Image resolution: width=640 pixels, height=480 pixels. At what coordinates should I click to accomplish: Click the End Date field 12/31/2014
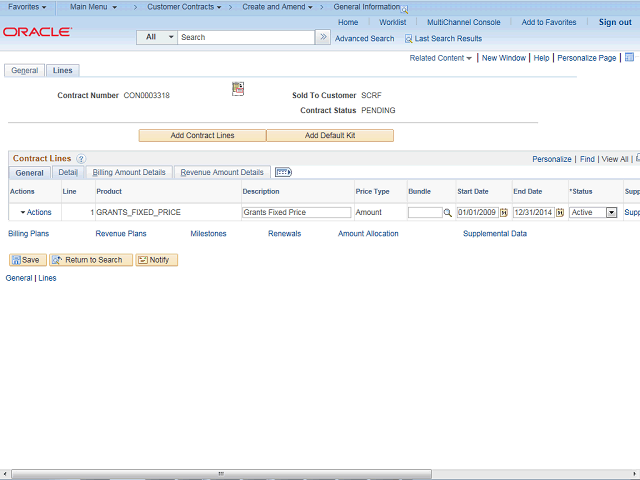(533, 212)
